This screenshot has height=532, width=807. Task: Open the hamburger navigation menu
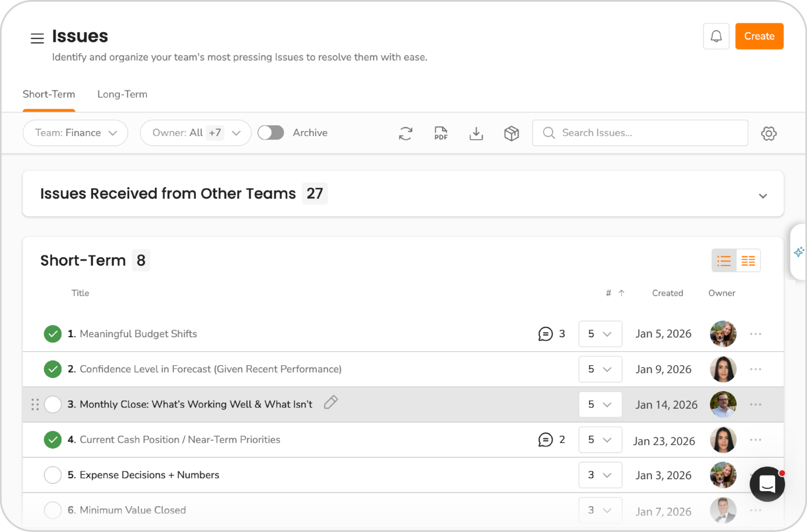[x=37, y=38]
